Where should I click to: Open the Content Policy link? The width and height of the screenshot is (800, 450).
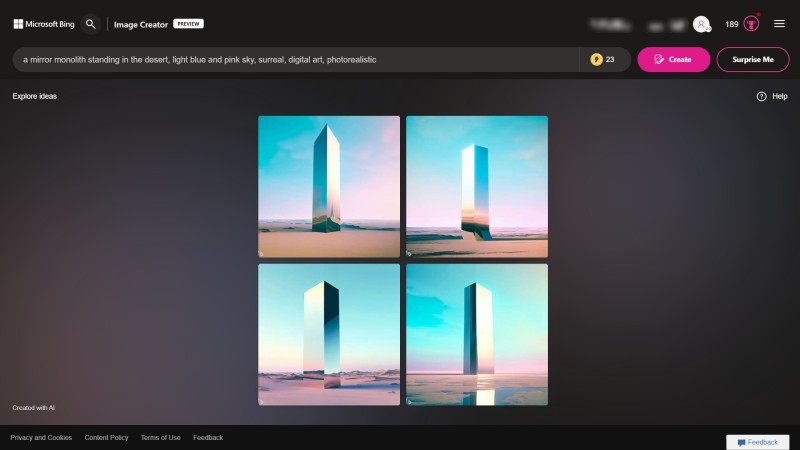(106, 438)
